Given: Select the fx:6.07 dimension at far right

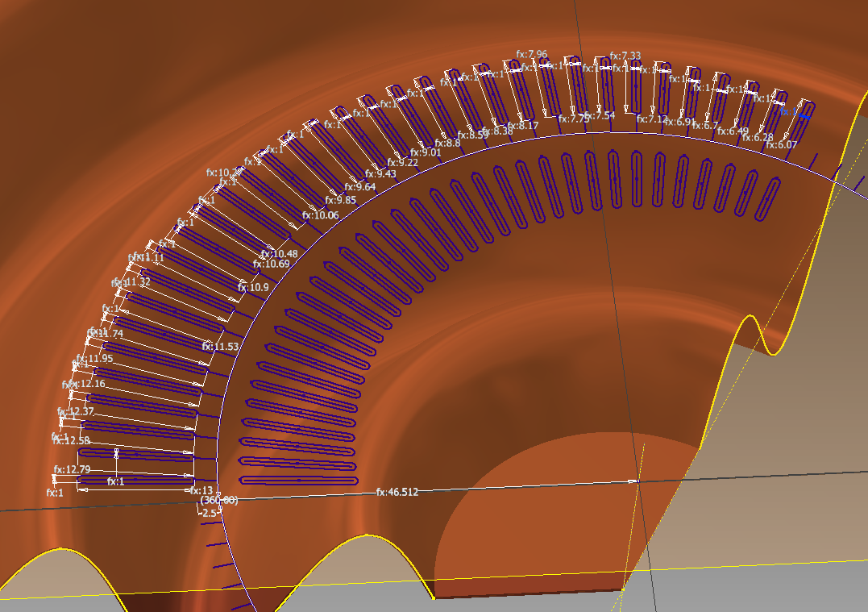Looking at the screenshot, I should coord(780,145).
